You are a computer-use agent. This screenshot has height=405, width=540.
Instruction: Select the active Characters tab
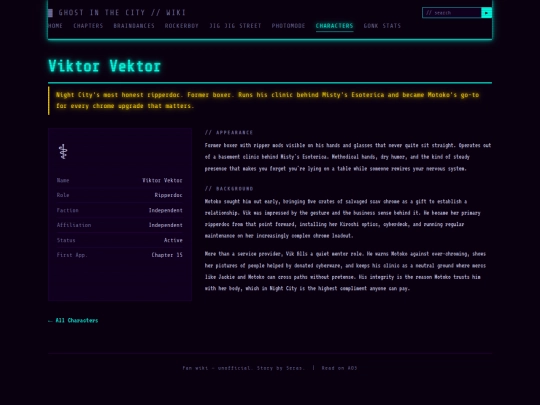334,26
